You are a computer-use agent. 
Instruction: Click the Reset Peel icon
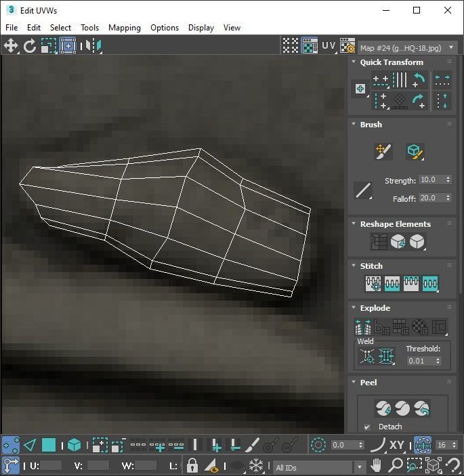421,408
